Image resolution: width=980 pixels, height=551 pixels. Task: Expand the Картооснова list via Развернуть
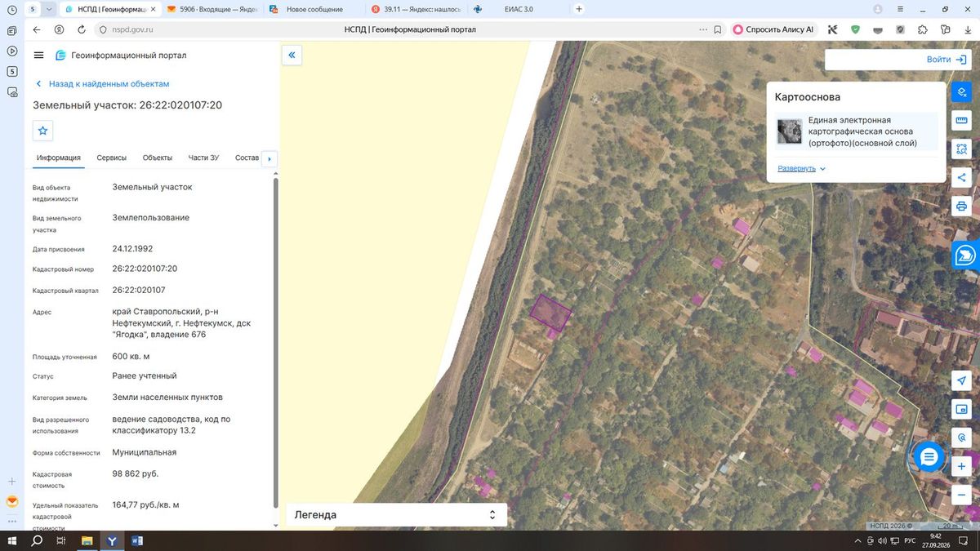pyautogui.click(x=801, y=168)
